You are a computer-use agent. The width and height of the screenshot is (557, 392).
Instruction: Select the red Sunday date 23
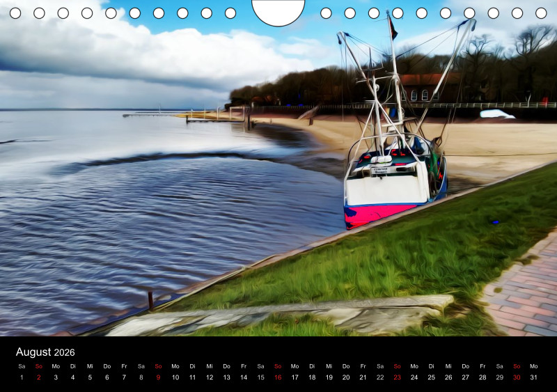397,377
